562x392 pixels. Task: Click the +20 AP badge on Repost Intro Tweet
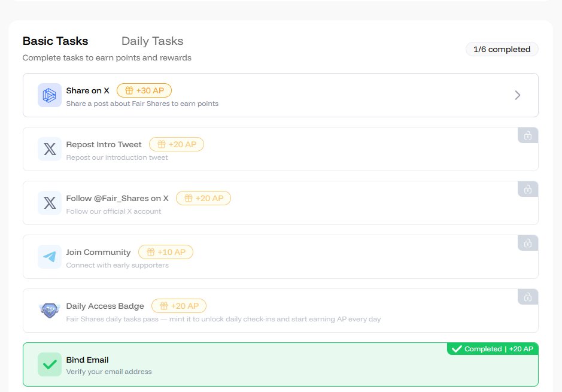point(177,144)
